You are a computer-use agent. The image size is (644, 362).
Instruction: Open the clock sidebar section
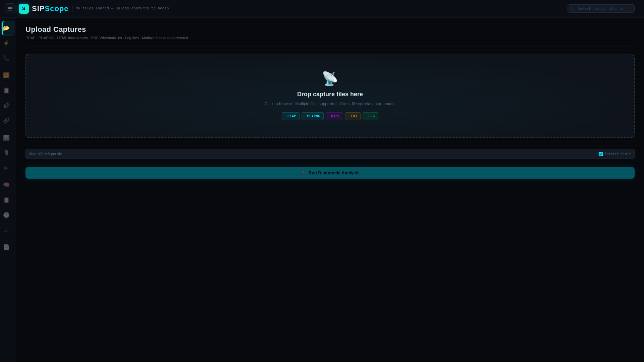6,215
